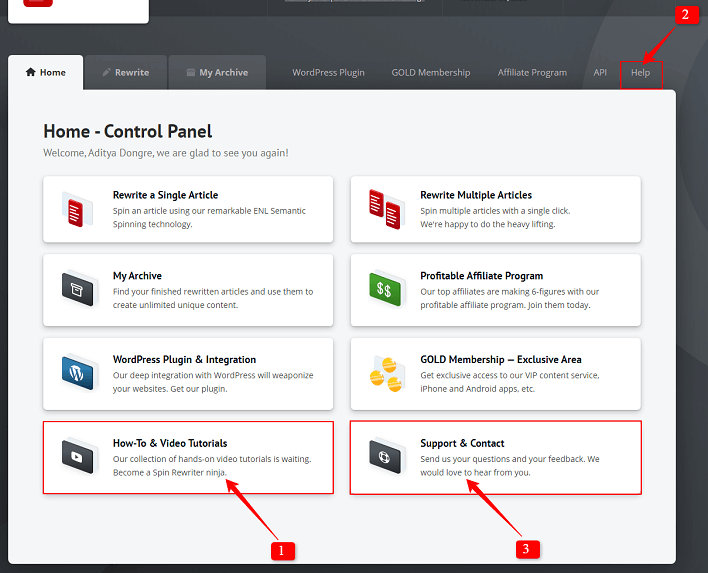Screen dimensions: 708x573
Task: Click the Home - Control Panel title
Action: (x=127, y=131)
